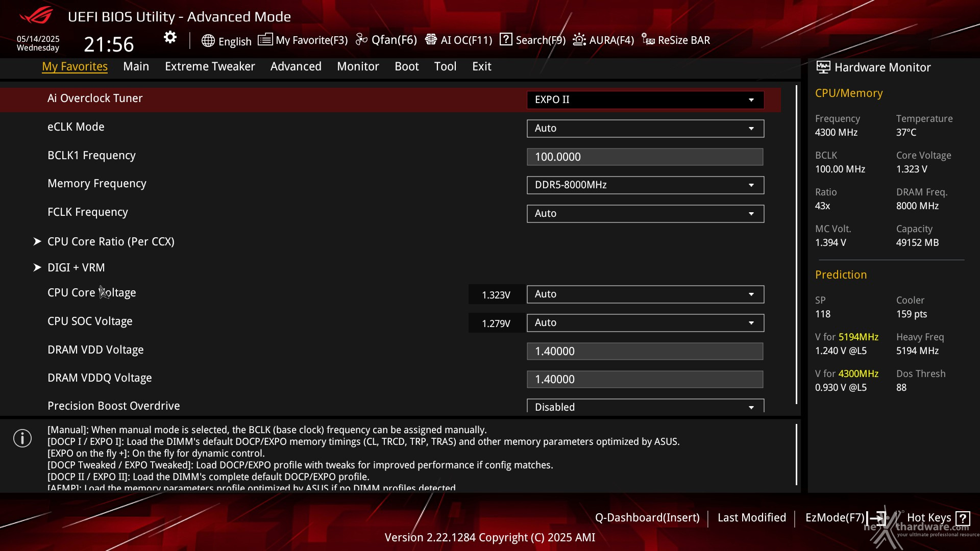Open the Extreme Tweaker tab

[210, 66]
